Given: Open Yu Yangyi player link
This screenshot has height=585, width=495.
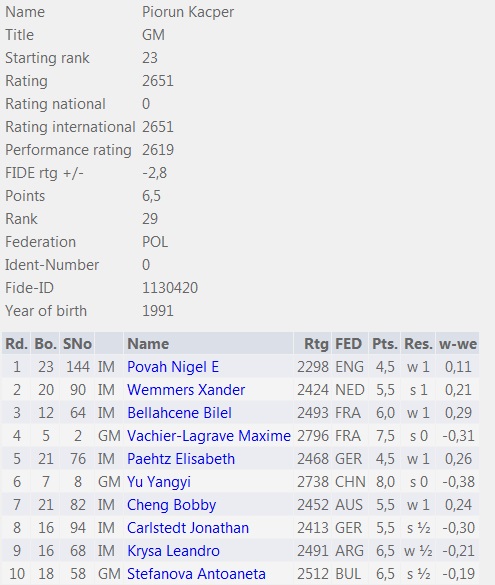Looking at the screenshot, I should [159, 482].
